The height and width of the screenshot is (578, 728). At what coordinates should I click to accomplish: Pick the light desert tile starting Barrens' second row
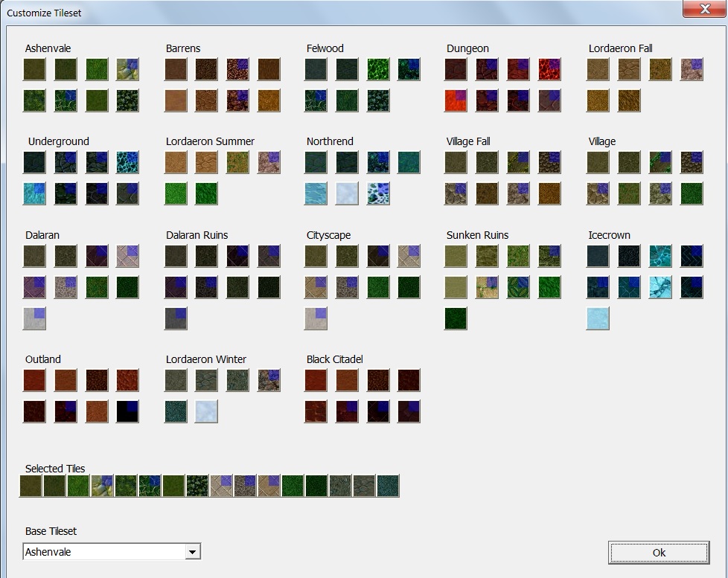(176, 100)
